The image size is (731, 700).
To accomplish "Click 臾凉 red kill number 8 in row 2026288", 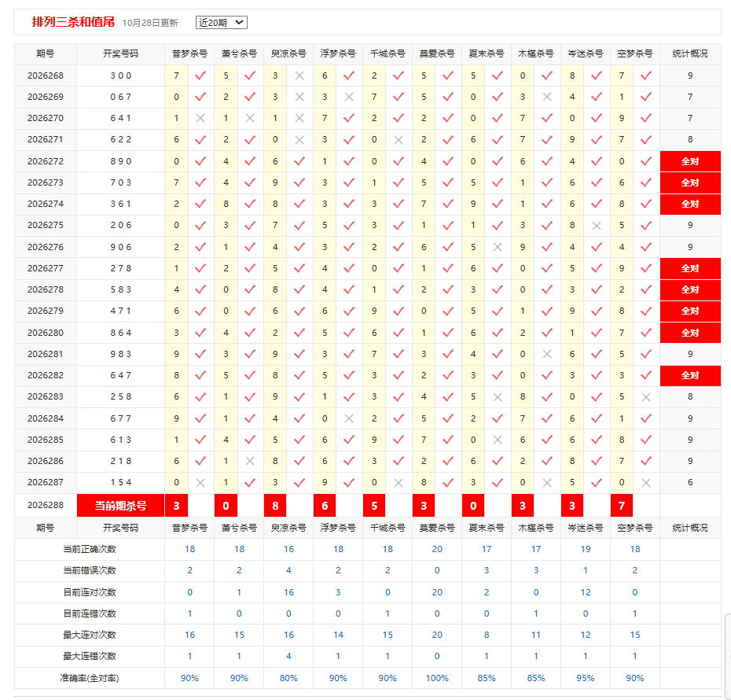I will 276,506.
